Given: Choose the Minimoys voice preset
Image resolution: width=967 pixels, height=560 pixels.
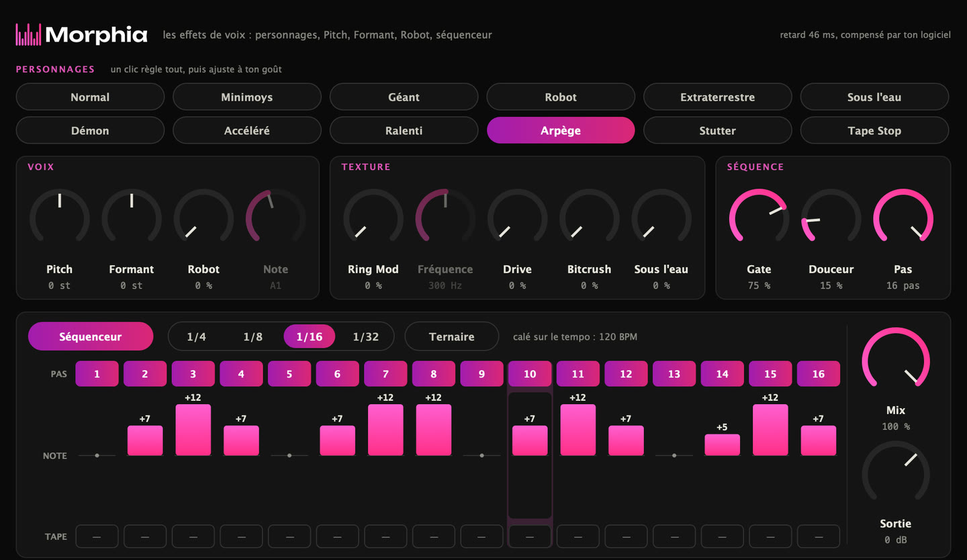Looking at the screenshot, I should (247, 97).
